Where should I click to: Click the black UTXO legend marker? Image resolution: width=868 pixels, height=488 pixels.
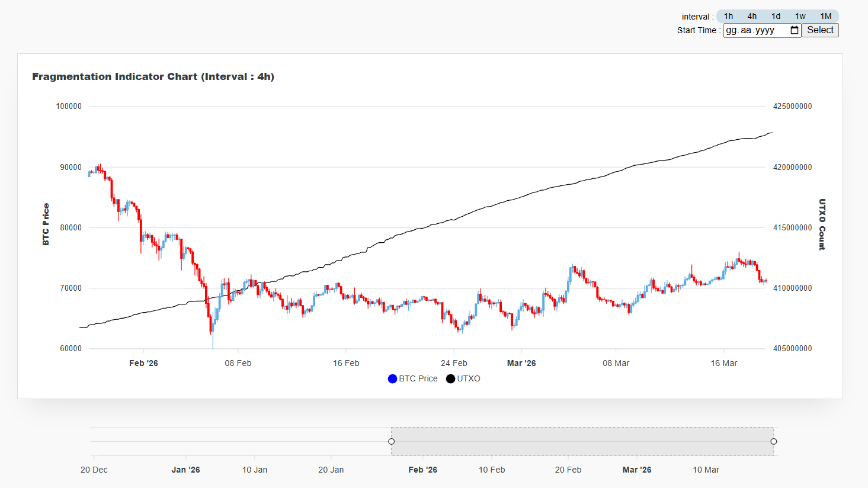click(450, 379)
